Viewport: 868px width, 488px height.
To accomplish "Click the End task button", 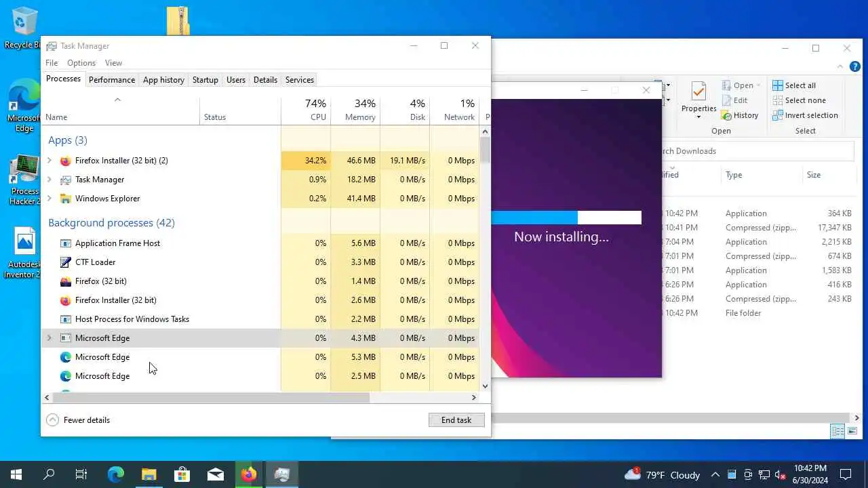I will coord(456,420).
